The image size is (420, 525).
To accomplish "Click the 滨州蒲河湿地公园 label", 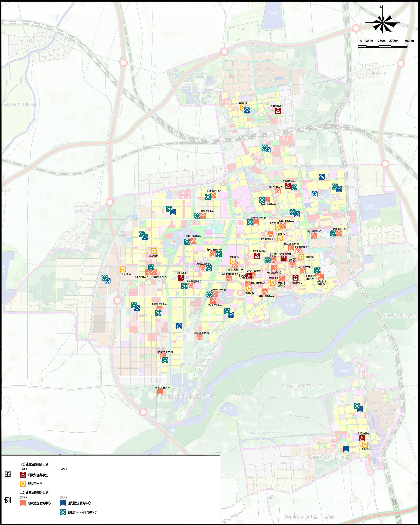I will point(265,433).
